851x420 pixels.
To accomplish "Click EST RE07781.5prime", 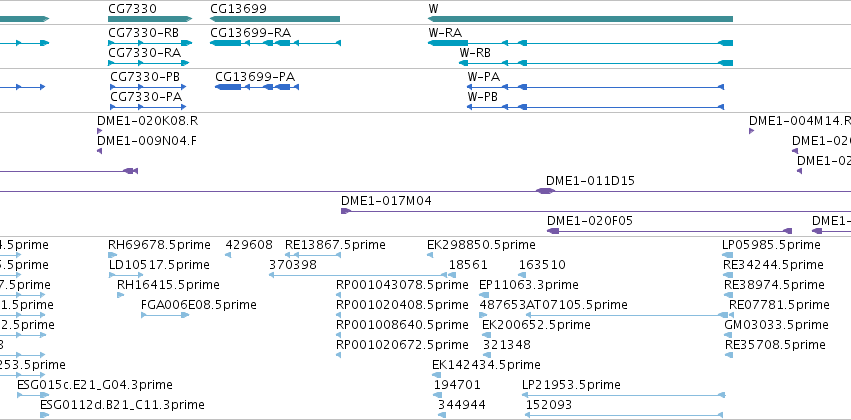I will click(730, 315).
